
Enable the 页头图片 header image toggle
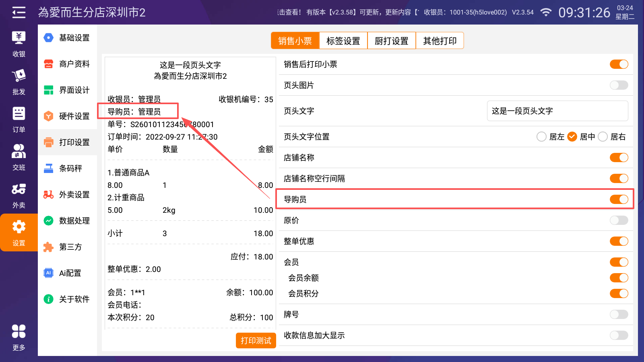pyautogui.click(x=619, y=85)
